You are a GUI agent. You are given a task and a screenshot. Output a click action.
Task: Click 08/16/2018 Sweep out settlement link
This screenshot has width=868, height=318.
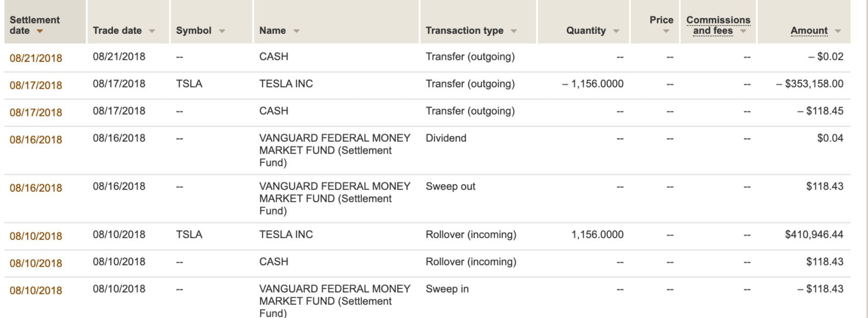click(36, 188)
